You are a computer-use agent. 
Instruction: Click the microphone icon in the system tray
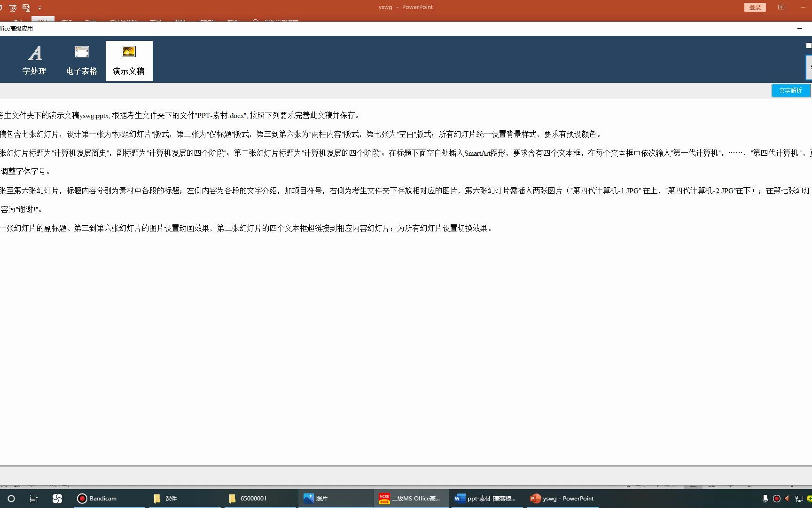(765, 499)
